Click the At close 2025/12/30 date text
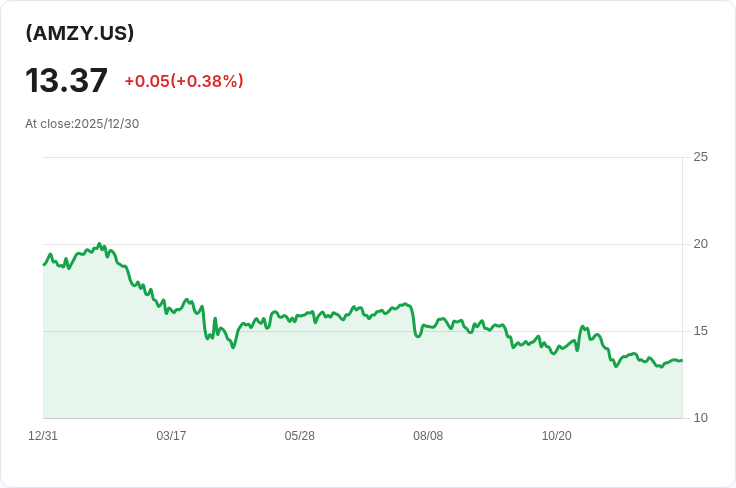This screenshot has width=736, height=488. (82, 124)
